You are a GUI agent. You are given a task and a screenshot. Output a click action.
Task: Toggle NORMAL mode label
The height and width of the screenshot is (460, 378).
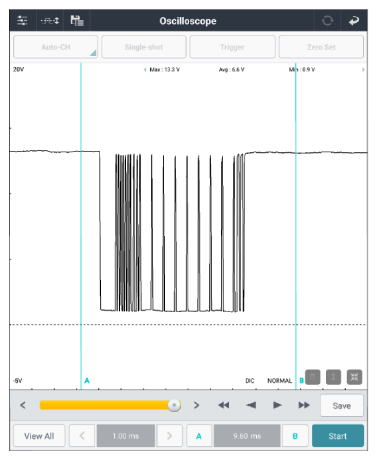click(279, 381)
